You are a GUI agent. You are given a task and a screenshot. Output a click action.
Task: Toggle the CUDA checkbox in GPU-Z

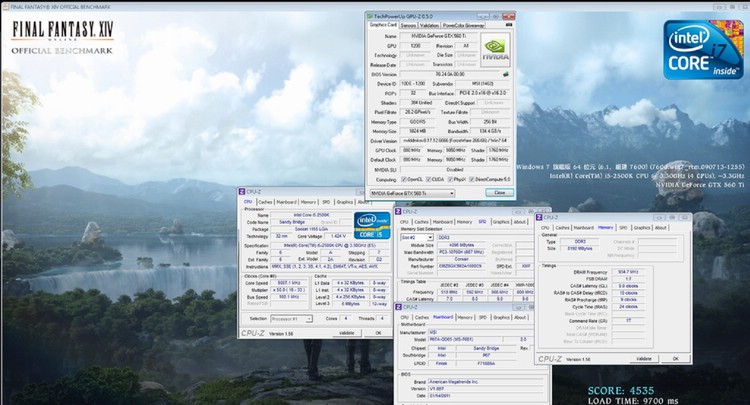click(x=428, y=180)
